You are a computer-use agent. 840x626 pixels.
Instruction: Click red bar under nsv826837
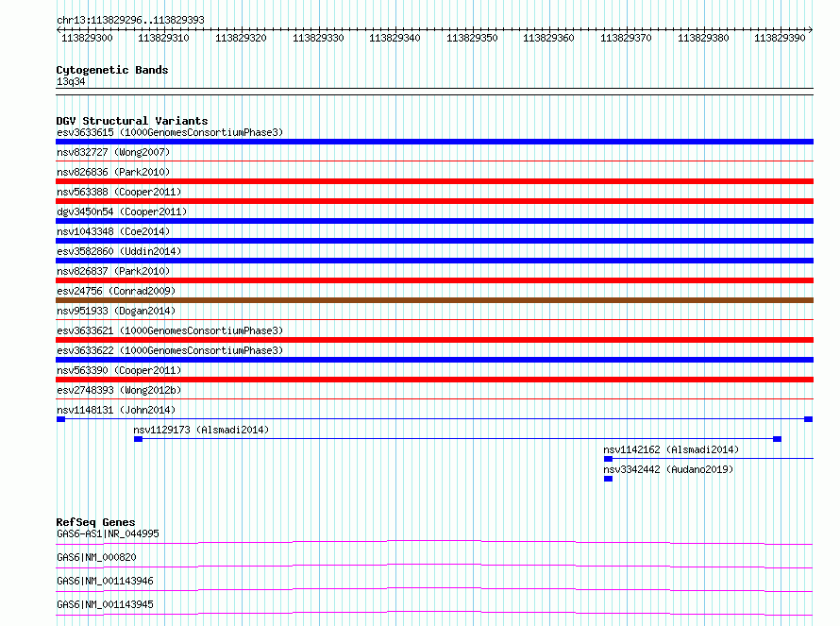coord(434,280)
